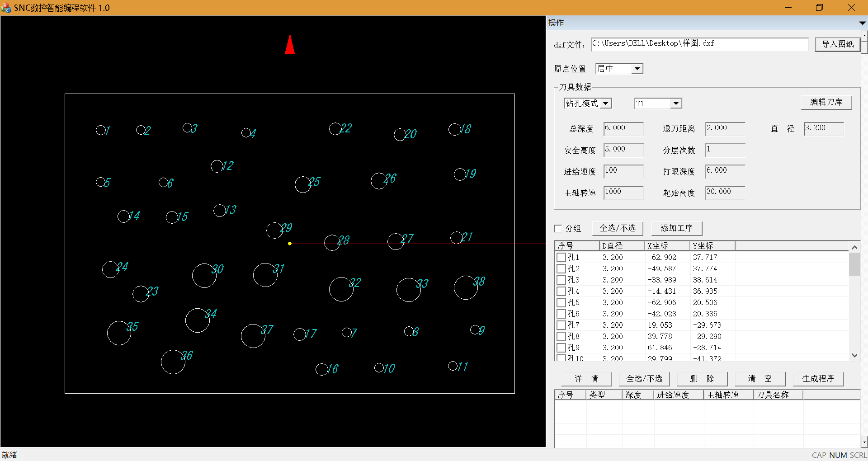
Task: Click hole circle 16 in drawing
Action: 321,369
